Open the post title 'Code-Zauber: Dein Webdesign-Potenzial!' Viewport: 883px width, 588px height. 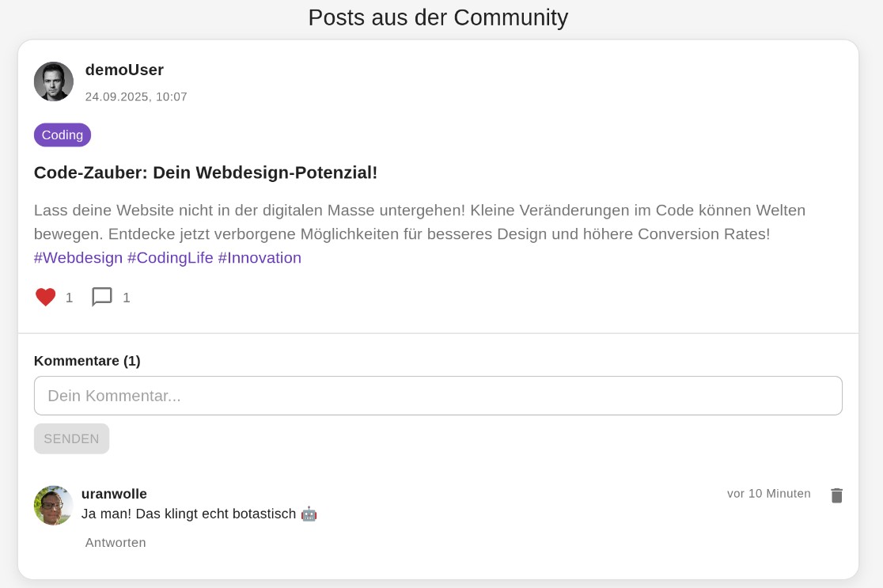click(206, 173)
